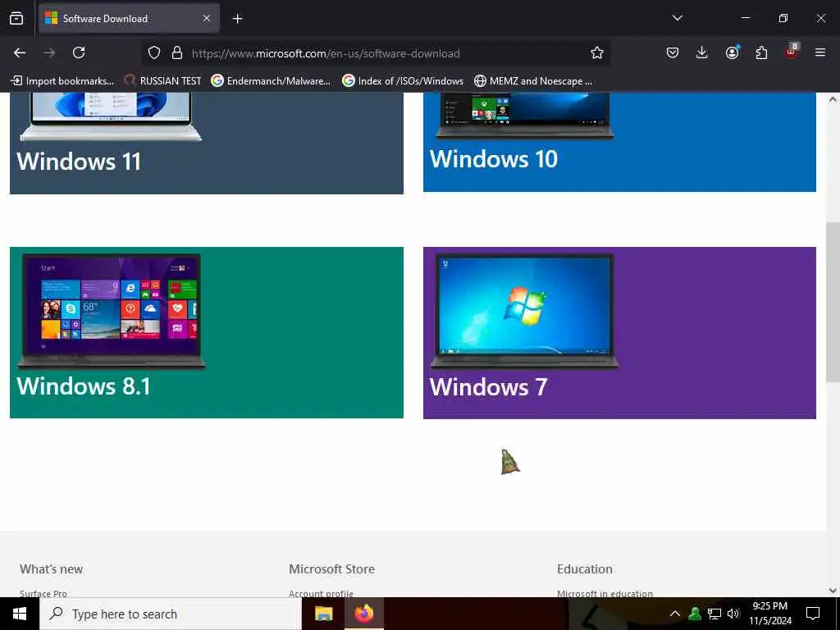Open Firefox account menu

[732, 52]
